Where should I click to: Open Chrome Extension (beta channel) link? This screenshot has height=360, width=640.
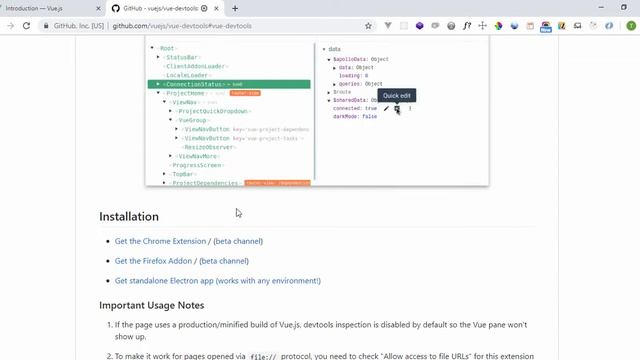pyautogui.click(x=238, y=241)
